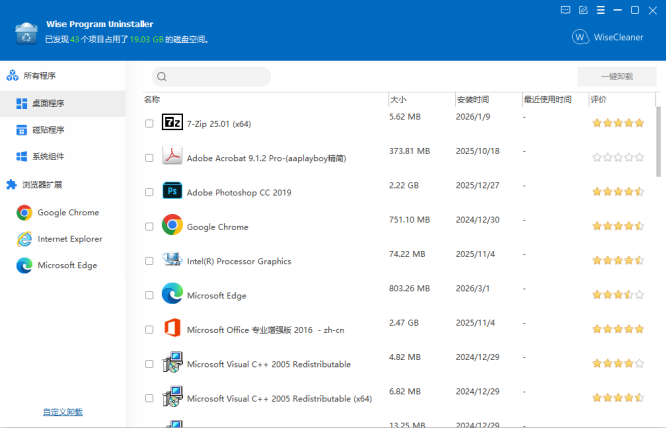Click the Microsoft Edge sidebar icon
The height and width of the screenshot is (428, 666).
pyautogui.click(x=24, y=265)
